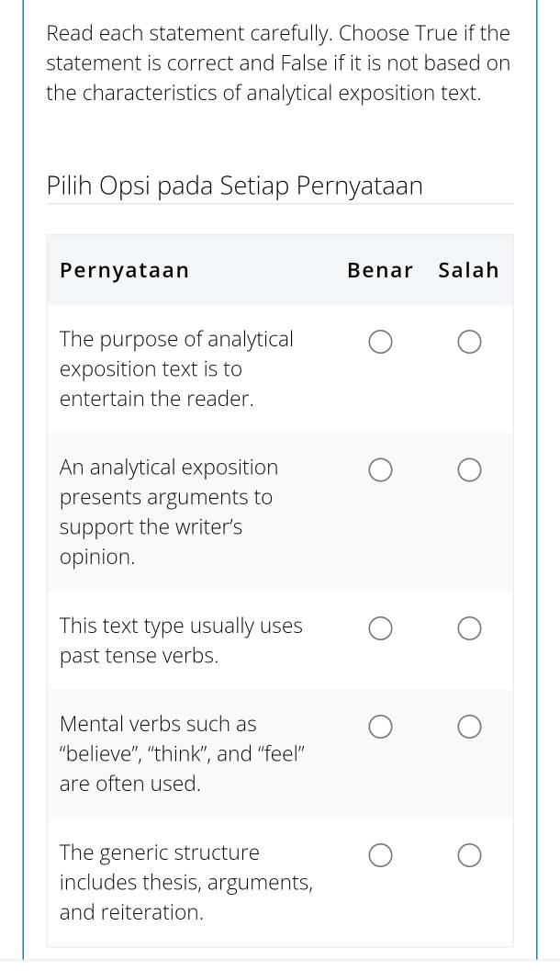Mark Benar for 'presents arguments' statement

[381, 471]
